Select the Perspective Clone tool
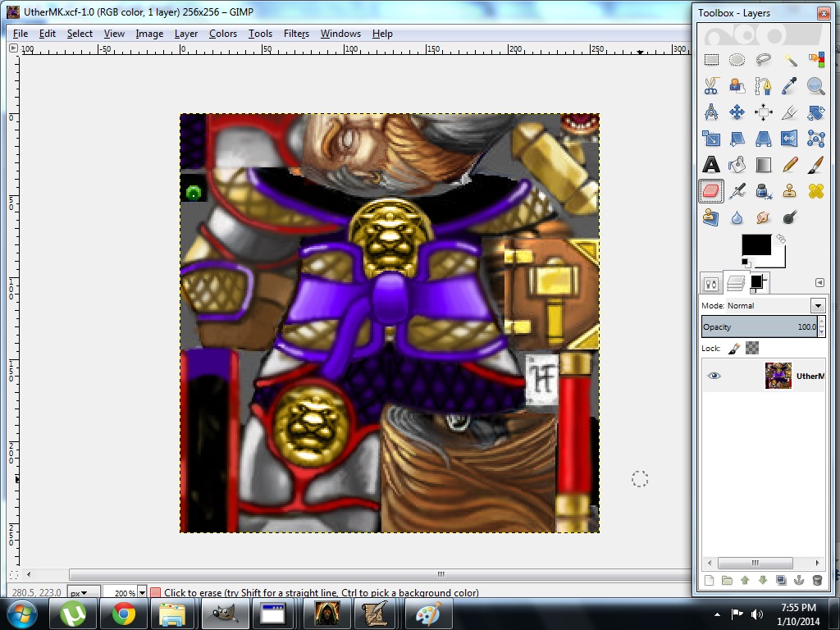This screenshot has height=630, width=840. [x=711, y=217]
